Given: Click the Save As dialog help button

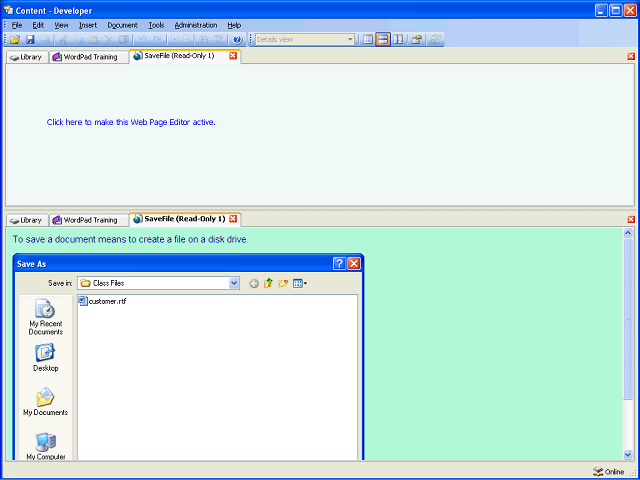Looking at the screenshot, I should (x=339, y=264).
